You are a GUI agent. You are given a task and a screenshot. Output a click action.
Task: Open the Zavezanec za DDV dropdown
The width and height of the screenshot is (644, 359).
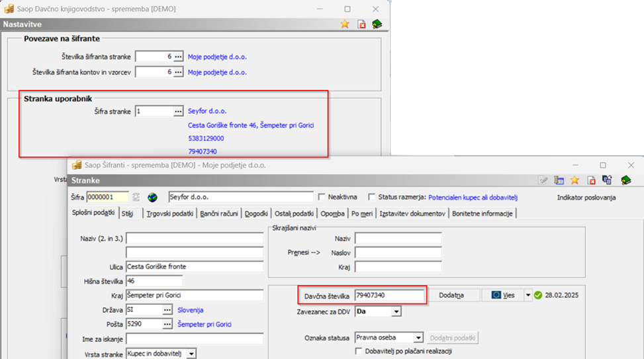(396, 312)
